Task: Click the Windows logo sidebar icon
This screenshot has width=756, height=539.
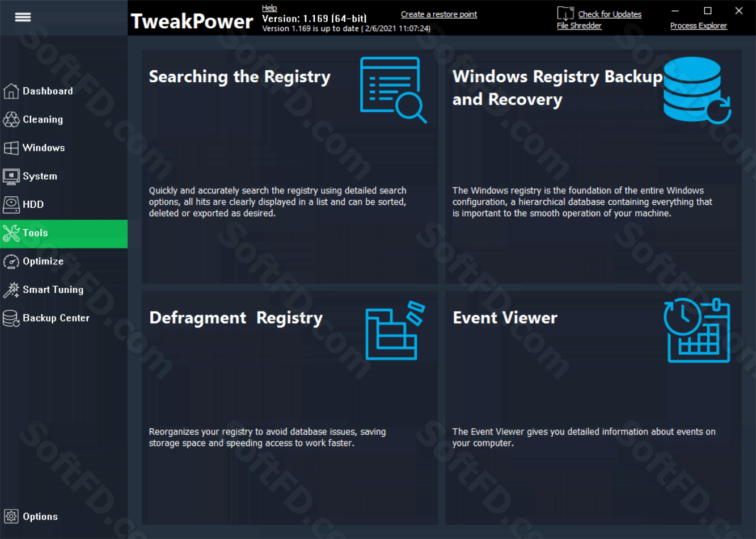Action: pos(11,148)
